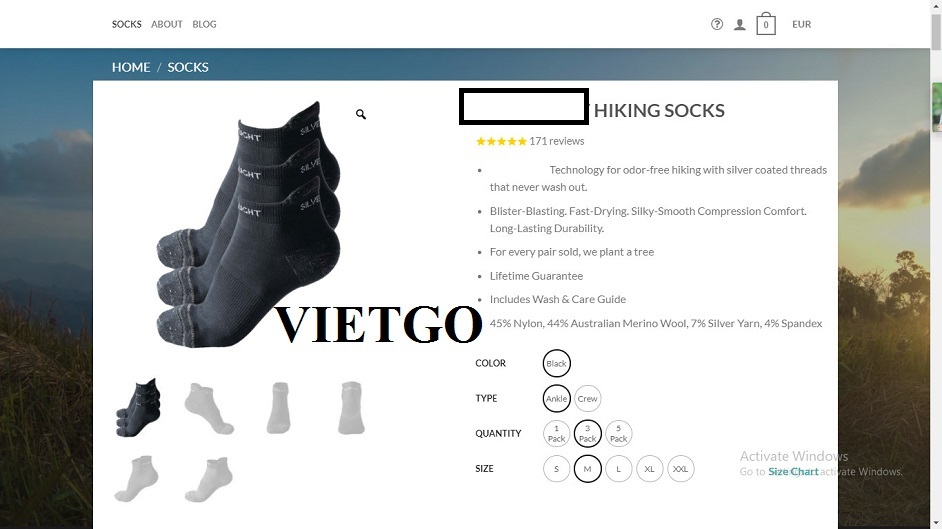942x529 pixels.
Task: Choose the Ankle sock type
Action: 556,399
